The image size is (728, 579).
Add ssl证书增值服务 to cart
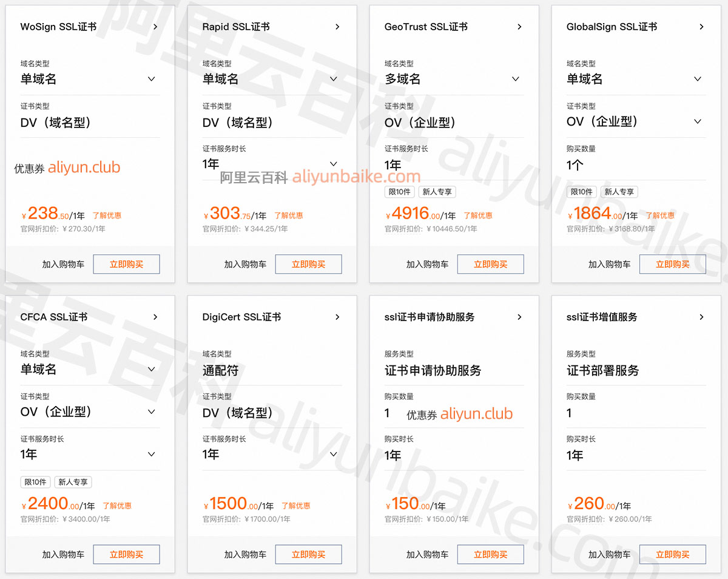click(x=609, y=554)
